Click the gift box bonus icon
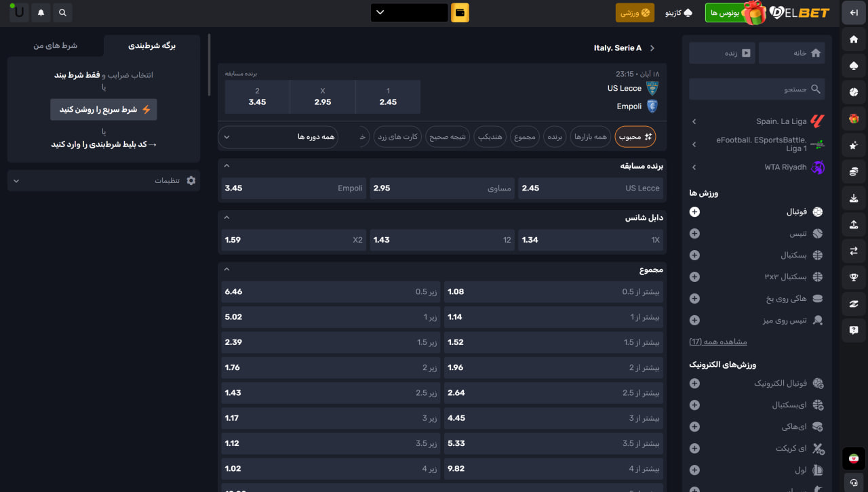This screenshot has height=492, width=868. pos(754,12)
